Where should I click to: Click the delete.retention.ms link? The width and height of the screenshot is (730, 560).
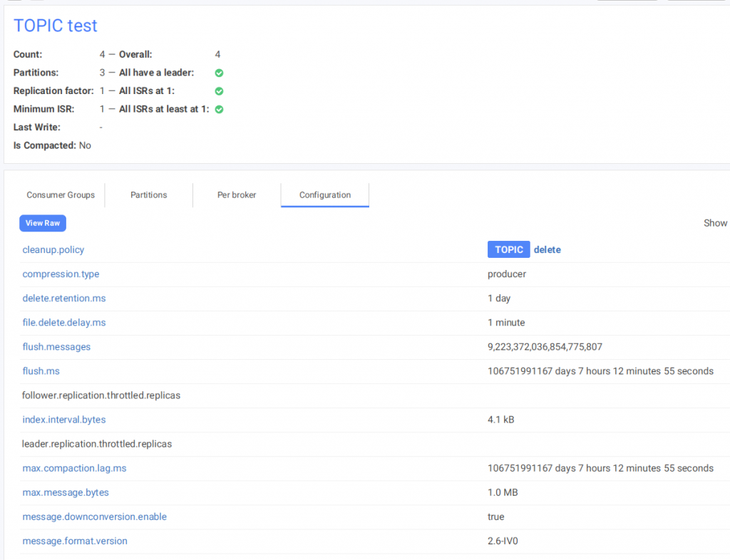(64, 299)
